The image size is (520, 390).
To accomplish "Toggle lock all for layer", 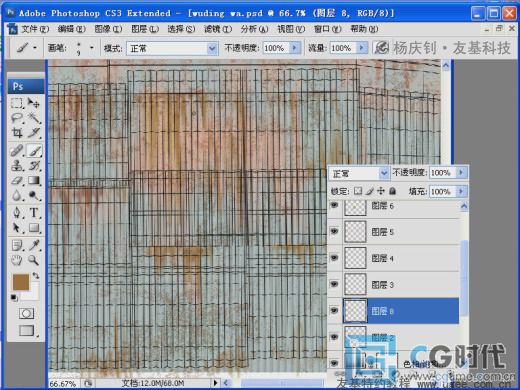I will click(392, 191).
